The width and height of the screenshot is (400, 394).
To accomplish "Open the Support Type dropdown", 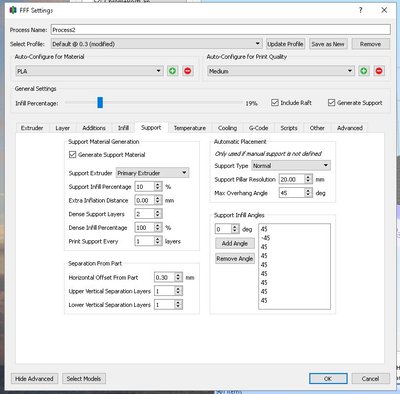I will (x=291, y=165).
